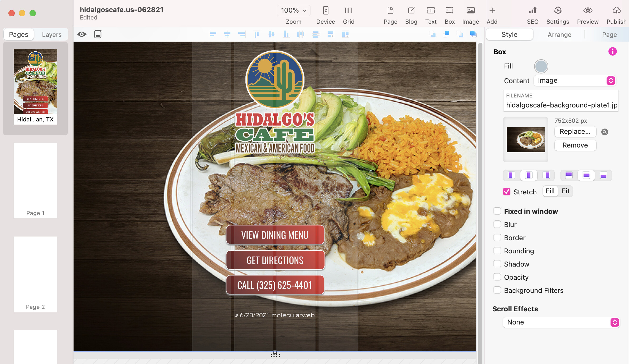Image resolution: width=629 pixels, height=364 pixels.
Task: Select the Page inspector tab
Action: pos(609,35)
